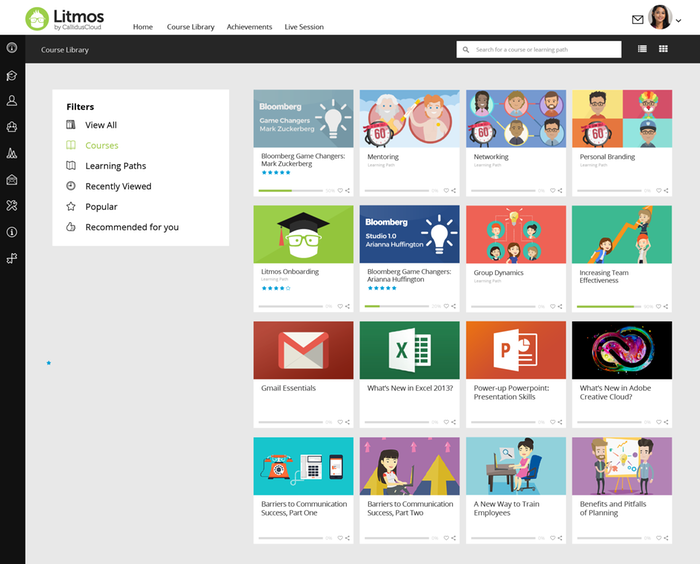The image size is (700, 564).
Task: Open What's New in Excel 2013 thumbnail
Action: tap(409, 350)
